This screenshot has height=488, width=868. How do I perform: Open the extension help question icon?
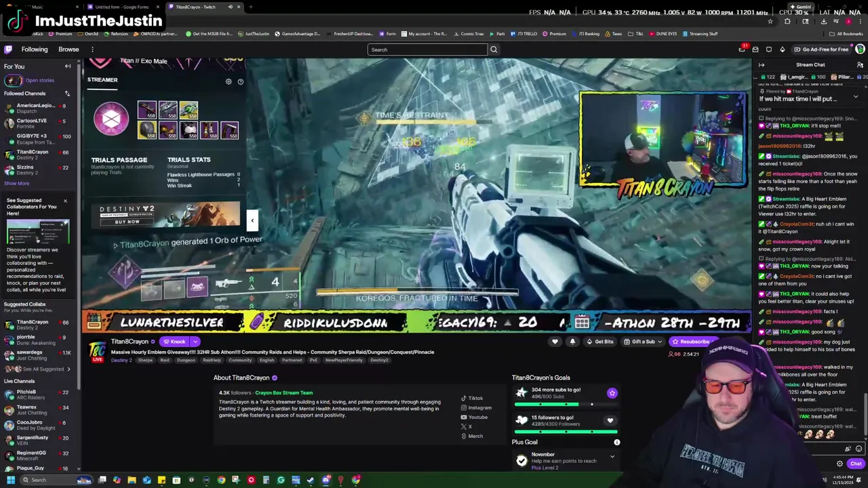[x=240, y=81]
